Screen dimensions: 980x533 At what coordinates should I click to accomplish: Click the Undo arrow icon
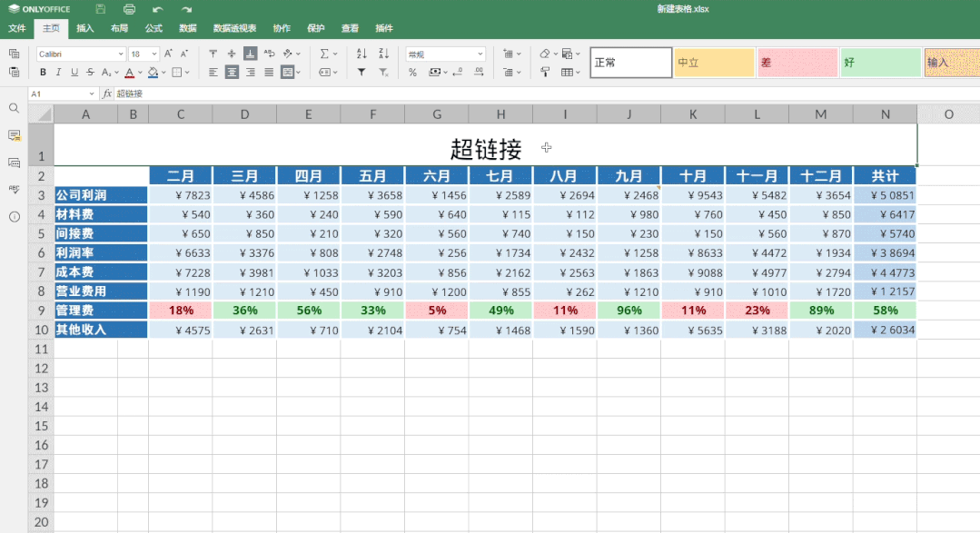pyautogui.click(x=157, y=9)
